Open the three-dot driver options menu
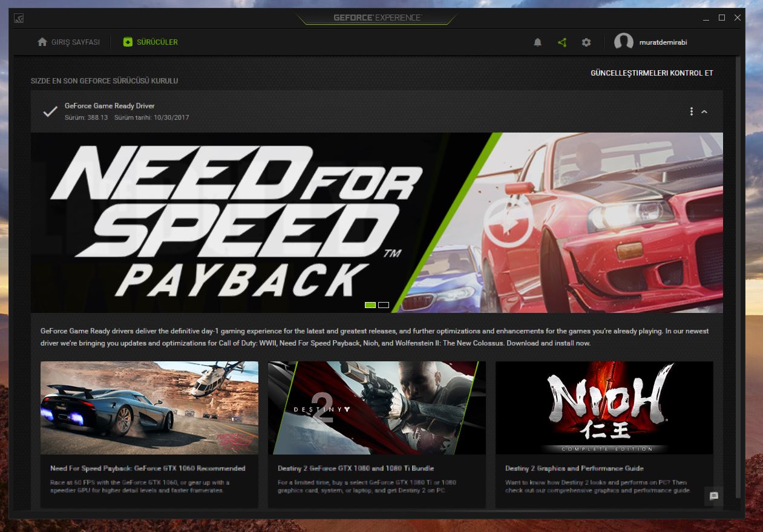The image size is (763, 532). pyautogui.click(x=691, y=111)
